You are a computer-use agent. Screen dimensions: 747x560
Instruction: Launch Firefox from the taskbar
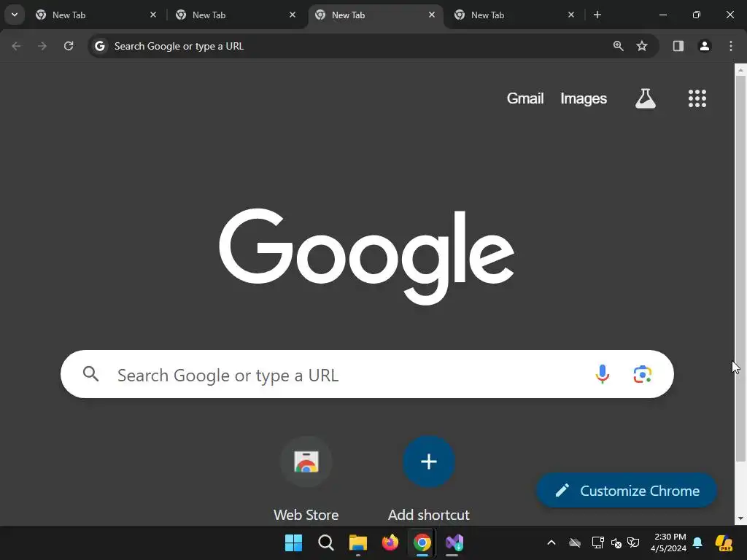click(x=390, y=542)
